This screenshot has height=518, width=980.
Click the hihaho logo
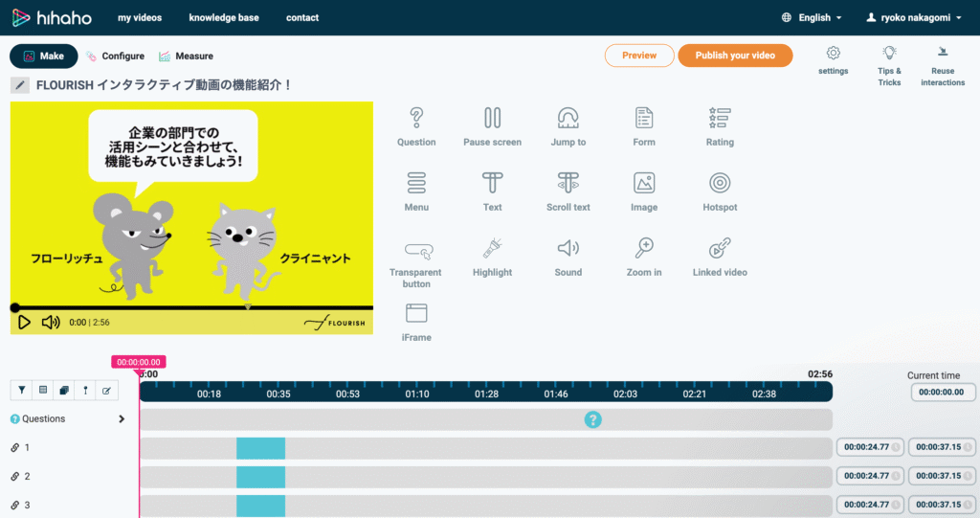[x=52, y=17]
